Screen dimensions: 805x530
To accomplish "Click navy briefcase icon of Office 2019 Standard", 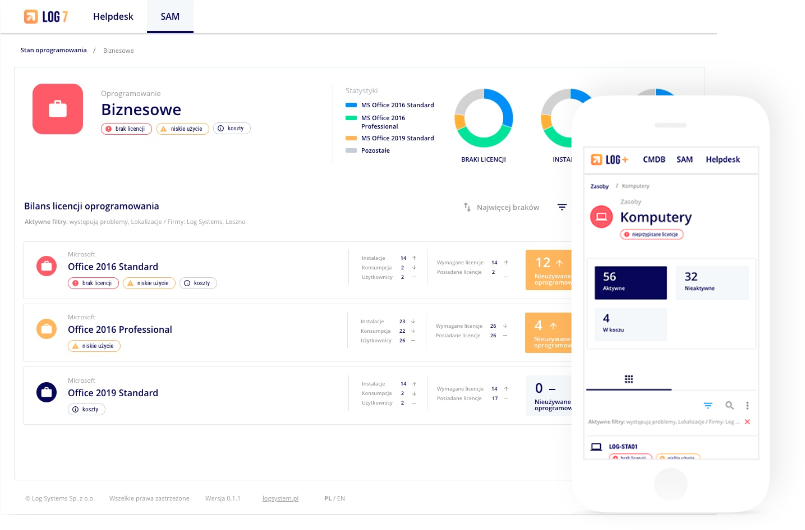I will pyautogui.click(x=46, y=392).
